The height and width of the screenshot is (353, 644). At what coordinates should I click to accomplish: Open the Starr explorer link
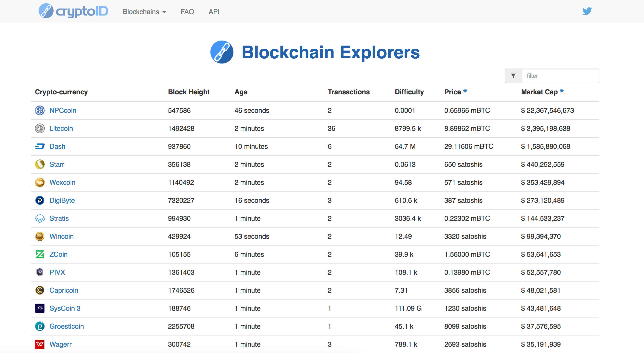tap(57, 165)
